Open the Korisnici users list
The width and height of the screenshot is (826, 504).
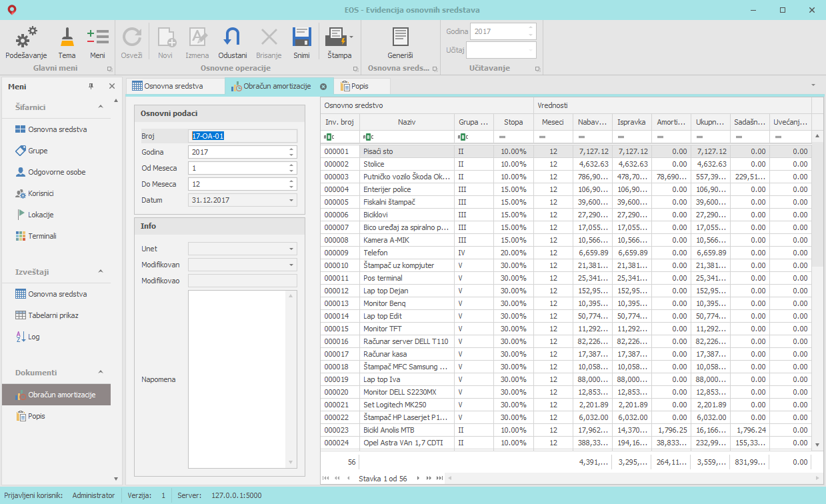click(41, 193)
